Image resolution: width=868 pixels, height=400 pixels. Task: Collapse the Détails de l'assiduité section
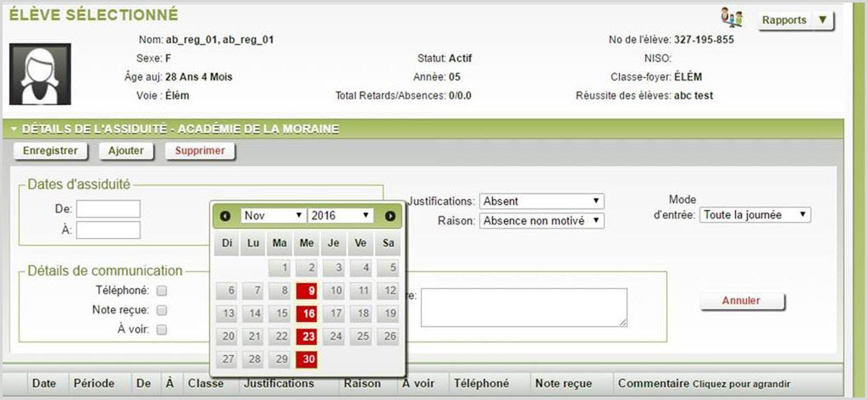(14, 130)
